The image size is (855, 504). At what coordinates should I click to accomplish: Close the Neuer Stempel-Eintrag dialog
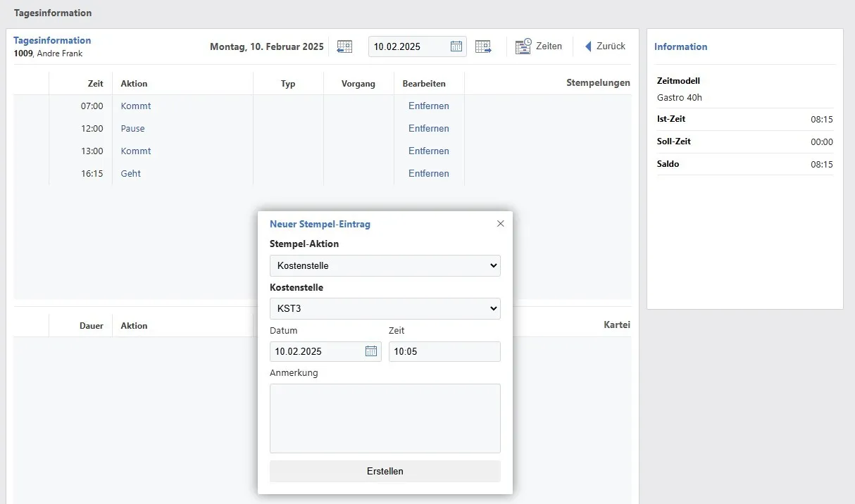[x=501, y=224]
